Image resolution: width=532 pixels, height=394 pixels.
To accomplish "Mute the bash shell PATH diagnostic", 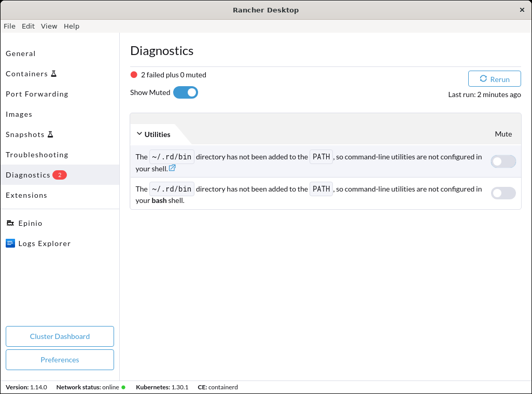I will [x=503, y=193].
